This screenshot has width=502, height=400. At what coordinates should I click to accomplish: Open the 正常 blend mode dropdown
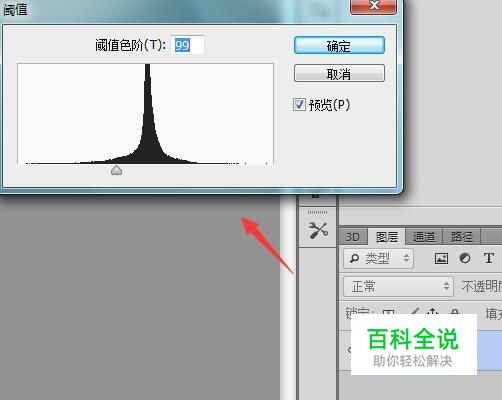(399, 286)
